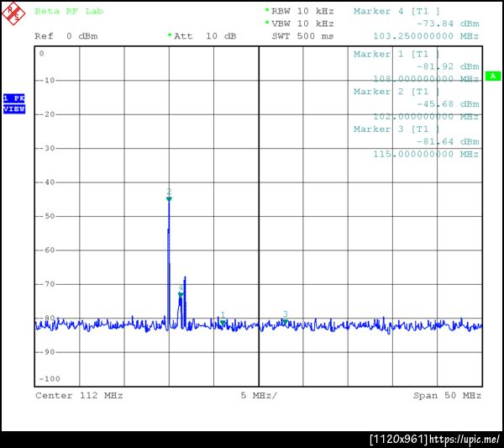Select marker 1 triangle on the noise floor
Viewport: 504px width, 448px height.
pos(223,323)
